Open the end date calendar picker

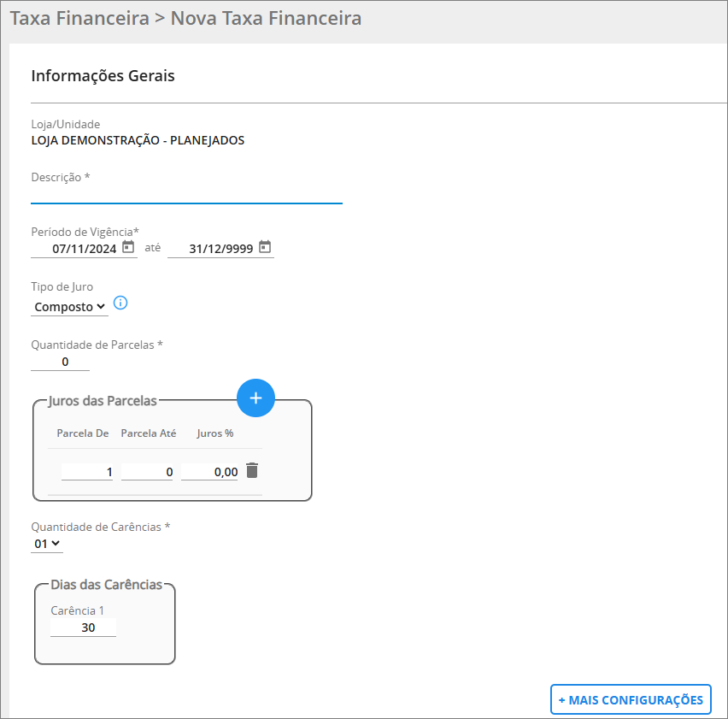click(x=265, y=246)
